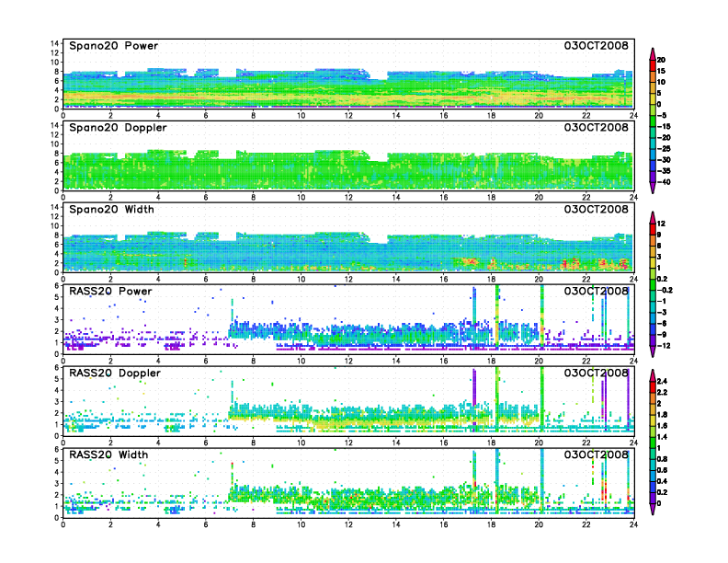The image size is (728, 563).
Task: Click the tall spike near hour 20 in RASS20 Power
Action: pyautogui.click(x=541, y=313)
